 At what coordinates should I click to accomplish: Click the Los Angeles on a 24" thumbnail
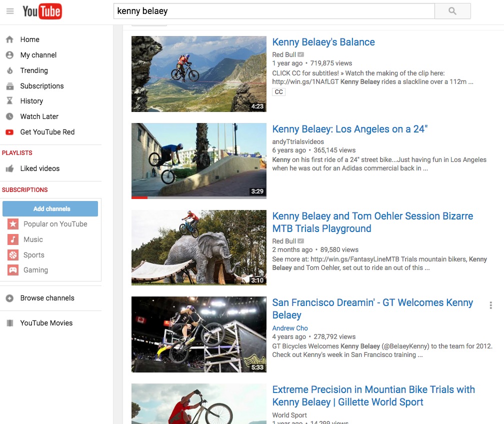click(x=199, y=160)
